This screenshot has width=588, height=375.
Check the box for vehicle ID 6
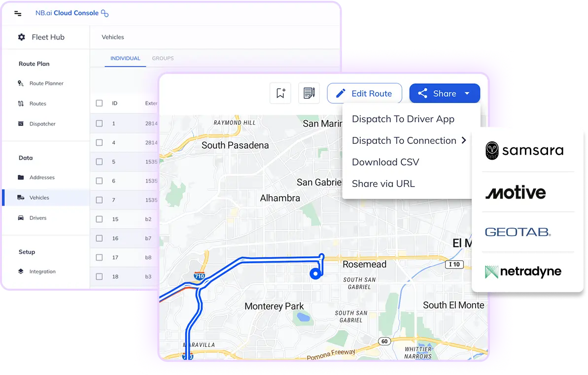point(99,181)
